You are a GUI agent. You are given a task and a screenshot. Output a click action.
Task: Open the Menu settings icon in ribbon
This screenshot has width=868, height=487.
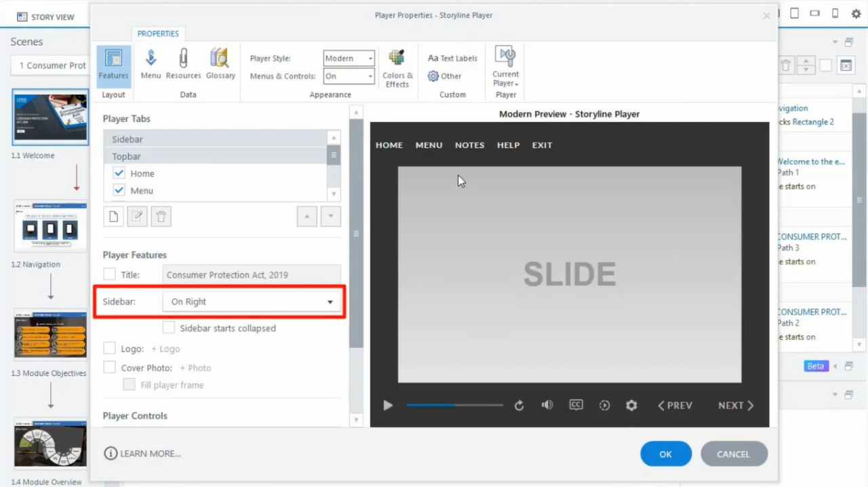(x=151, y=63)
